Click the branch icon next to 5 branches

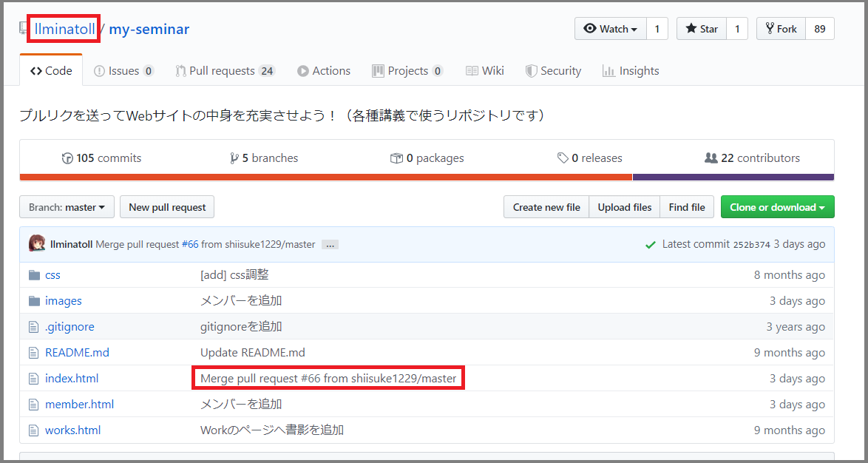234,158
